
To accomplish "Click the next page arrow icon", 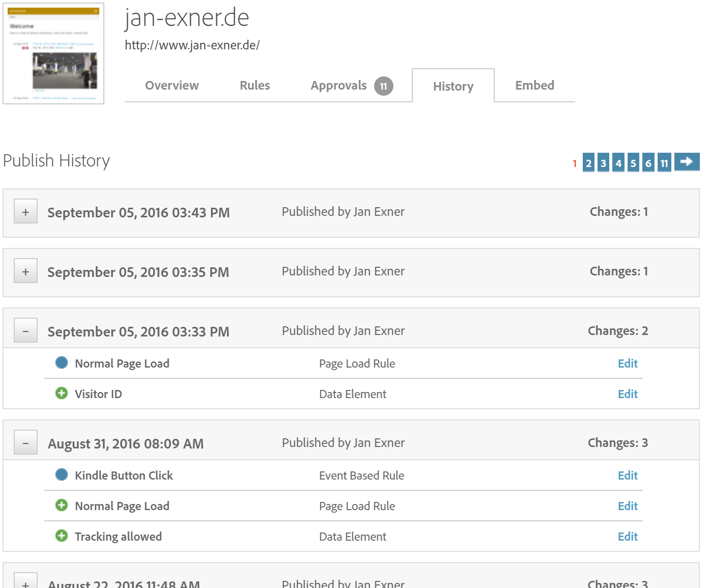I will point(687,162).
